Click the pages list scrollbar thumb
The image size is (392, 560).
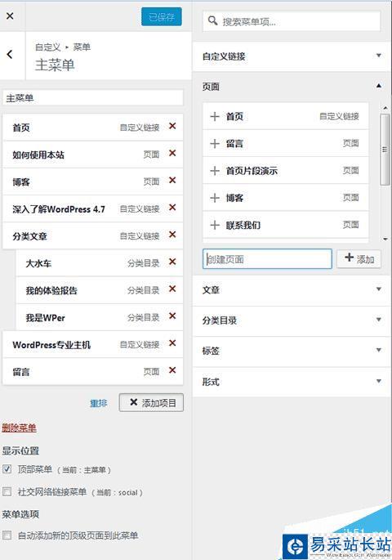385,150
